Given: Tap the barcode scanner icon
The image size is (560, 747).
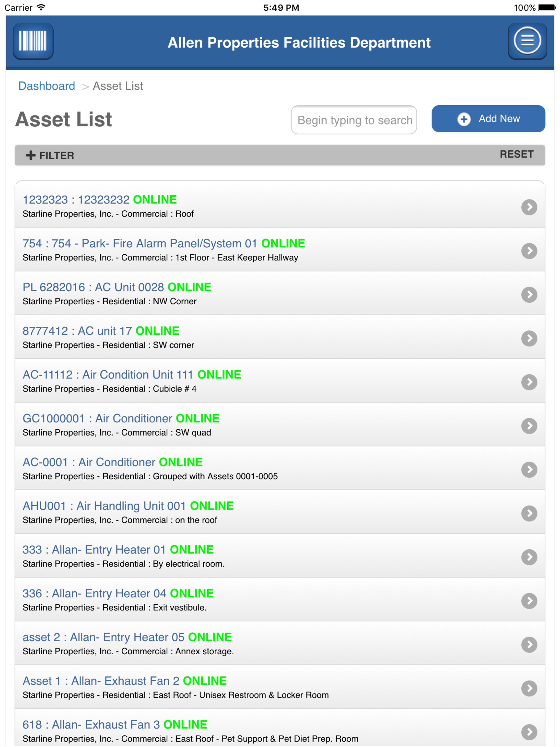Looking at the screenshot, I should click(x=33, y=41).
